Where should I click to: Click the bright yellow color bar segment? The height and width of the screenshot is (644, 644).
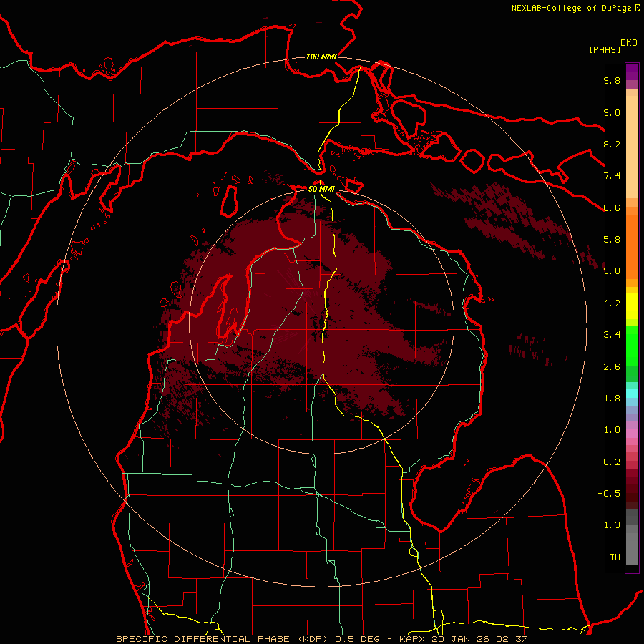pyautogui.click(x=632, y=306)
